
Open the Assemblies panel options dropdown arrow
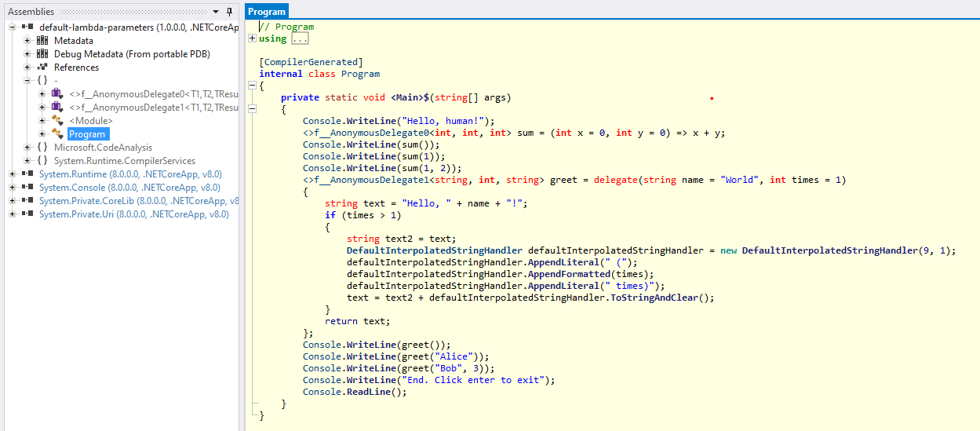(216, 12)
